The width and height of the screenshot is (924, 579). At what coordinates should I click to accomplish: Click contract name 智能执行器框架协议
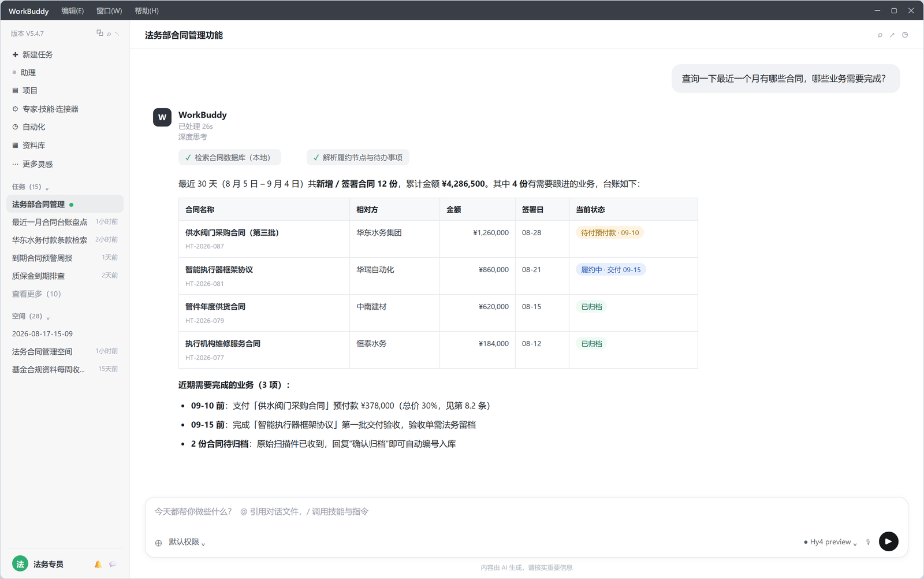(219, 269)
